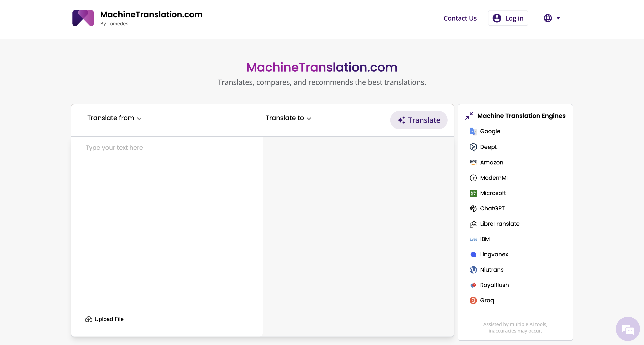Click the Amazon AWS engine icon
The width and height of the screenshot is (644, 345).
tap(473, 162)
